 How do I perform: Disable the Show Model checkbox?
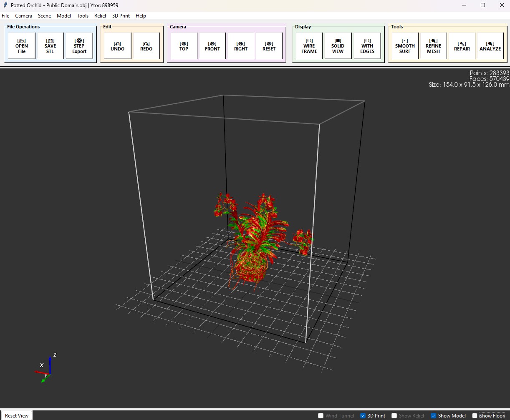click(x=433, y=415)
